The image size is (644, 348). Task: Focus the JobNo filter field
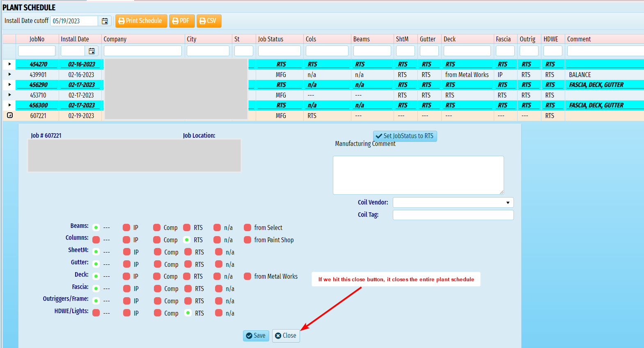point(37,51)
